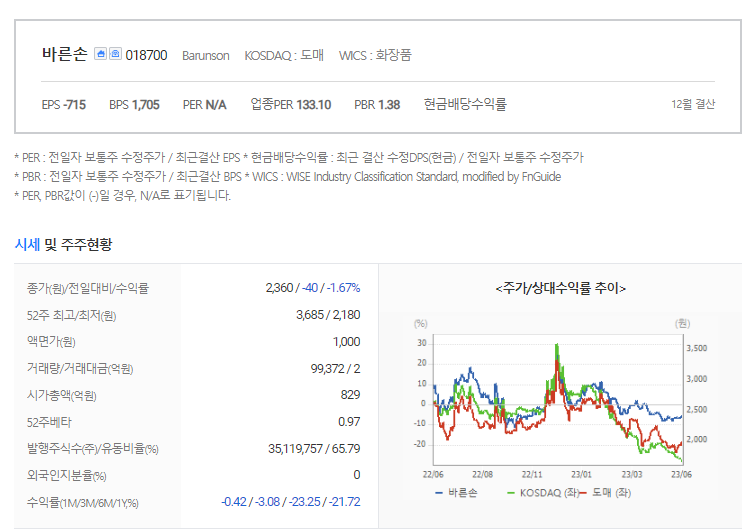This screenshot has width=744, height=532.
Task: Click the foreign ownership value 0
Action: [x=357, y=475]
